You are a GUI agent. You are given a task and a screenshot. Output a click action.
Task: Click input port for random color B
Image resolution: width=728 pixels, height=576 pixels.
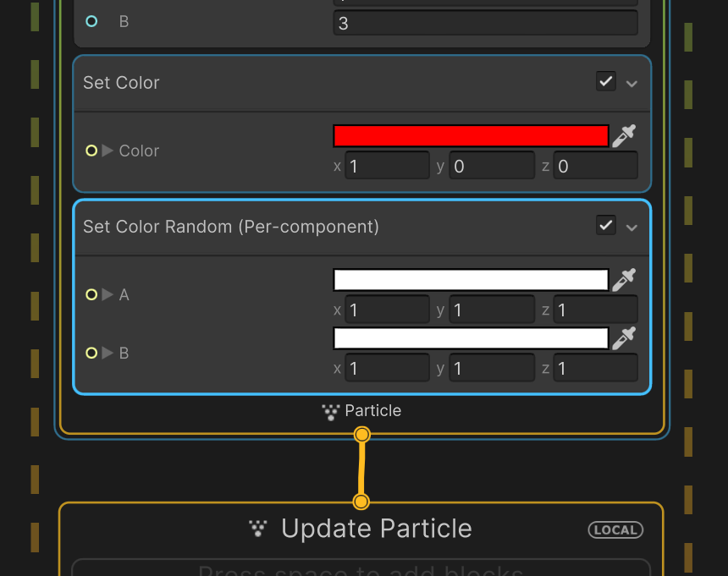pyautogui.click(x=91, y=353)
